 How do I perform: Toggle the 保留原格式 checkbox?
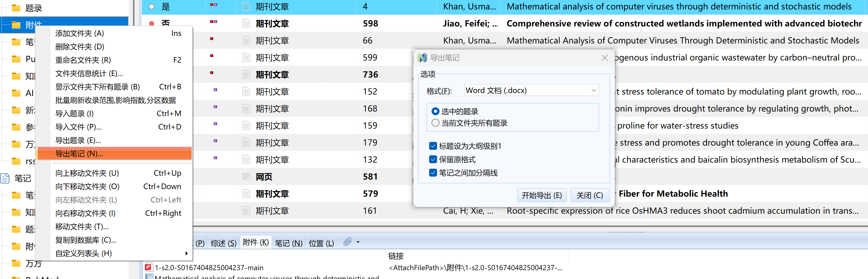433,159
